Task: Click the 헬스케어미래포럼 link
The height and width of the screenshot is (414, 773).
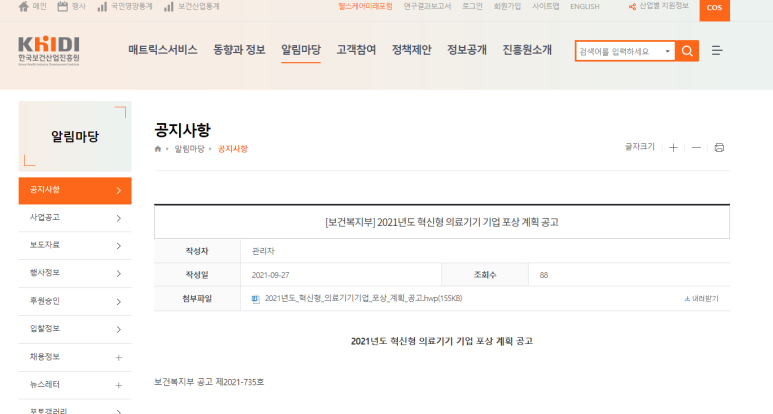Action: 365,6
